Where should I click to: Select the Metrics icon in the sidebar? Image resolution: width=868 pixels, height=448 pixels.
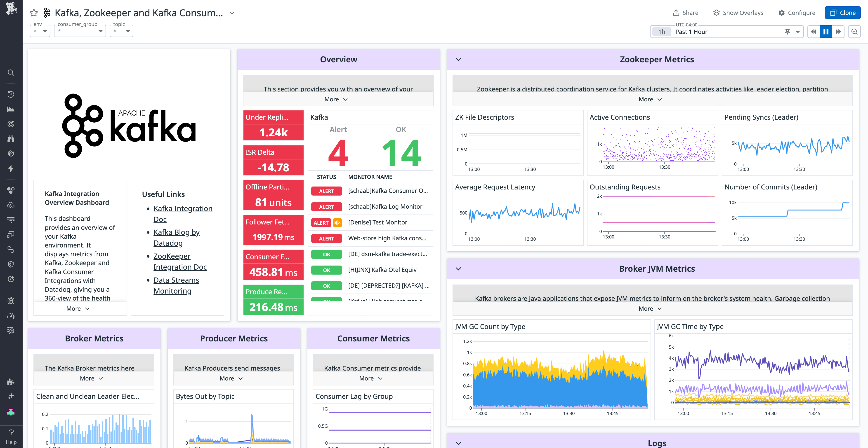[x=11, y=109]
